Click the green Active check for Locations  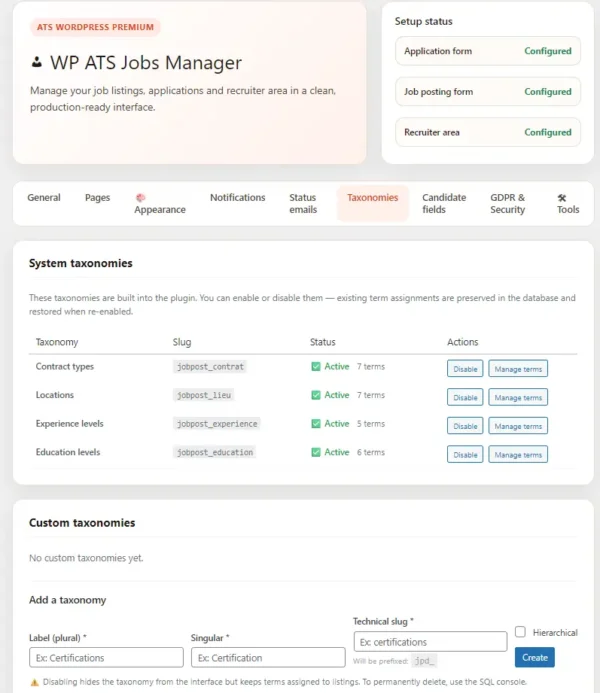[315, 395]
